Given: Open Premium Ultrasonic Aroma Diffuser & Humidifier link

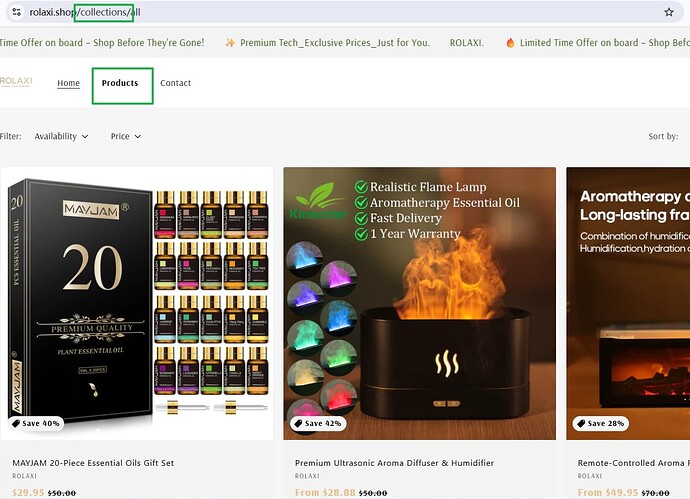Looking at the screenshot, I should 394,463.
